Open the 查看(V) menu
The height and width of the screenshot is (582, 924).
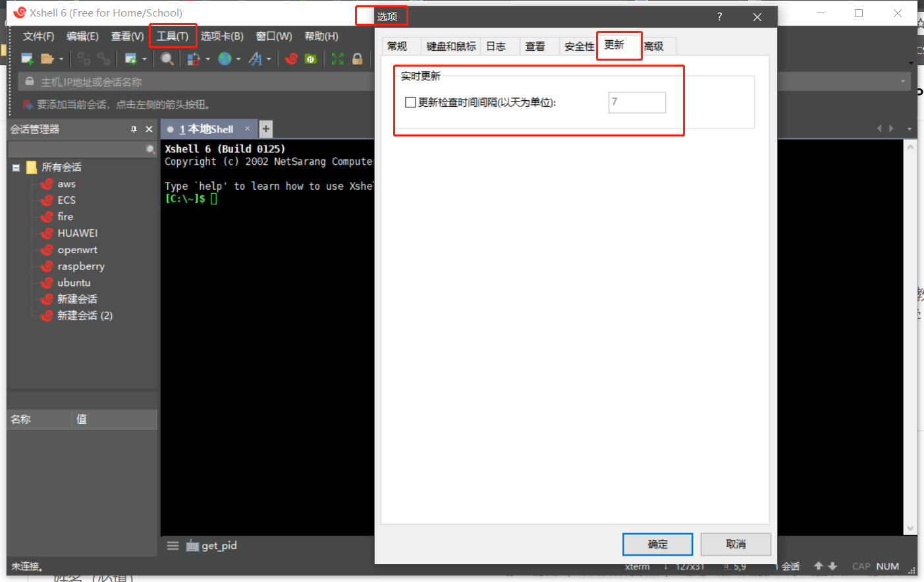point(127,36)
